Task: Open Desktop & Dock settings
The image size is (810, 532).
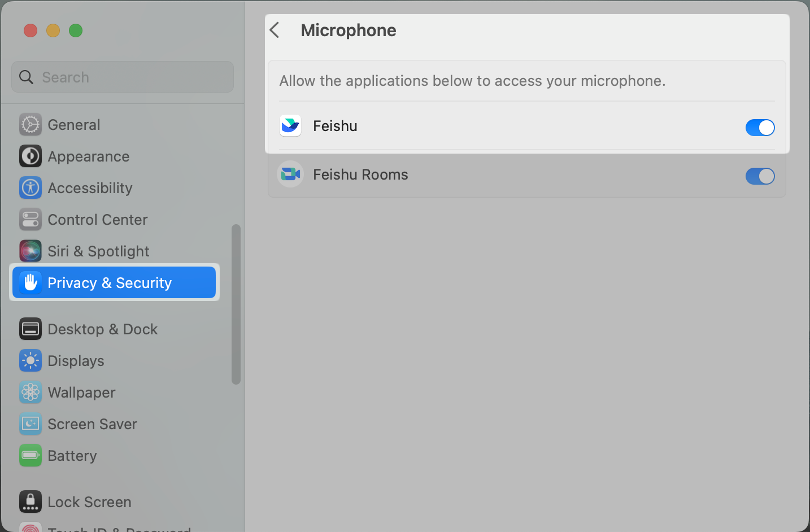Action: (x=30, y=329)
